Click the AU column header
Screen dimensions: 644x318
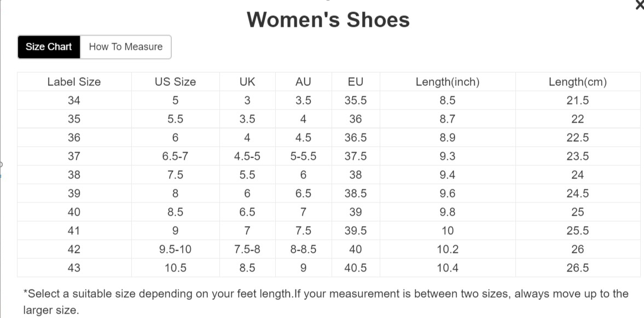[x=303, y=82]
